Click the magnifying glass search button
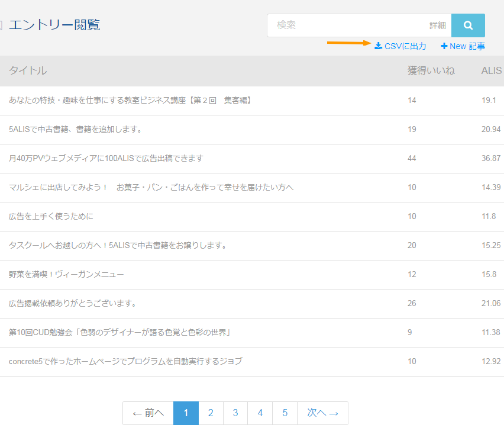The width and height of the screenshot is (504, 428). click(468, 25)
